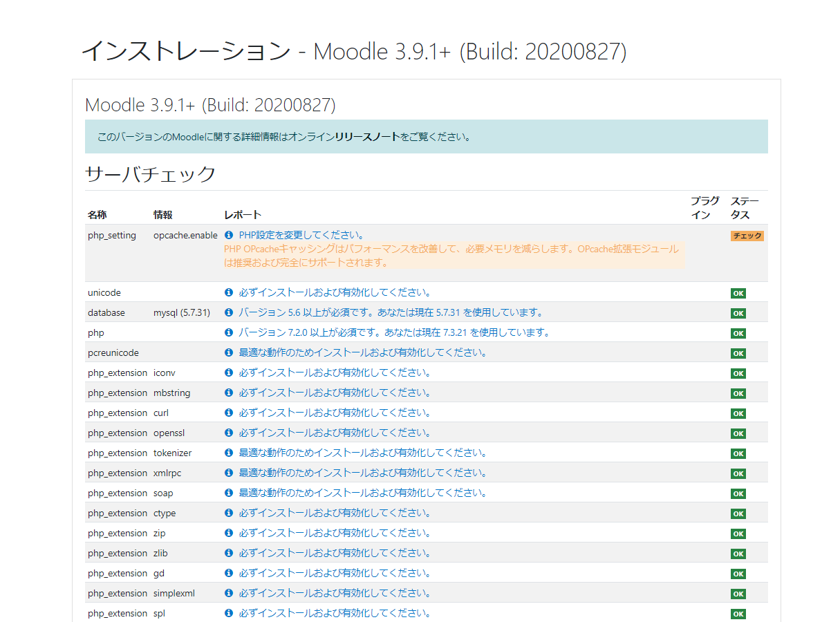The height and width of the screenshot is (622, 840).
Task: Open zip row's 必ずインストール link
Action: click(335, 533)
